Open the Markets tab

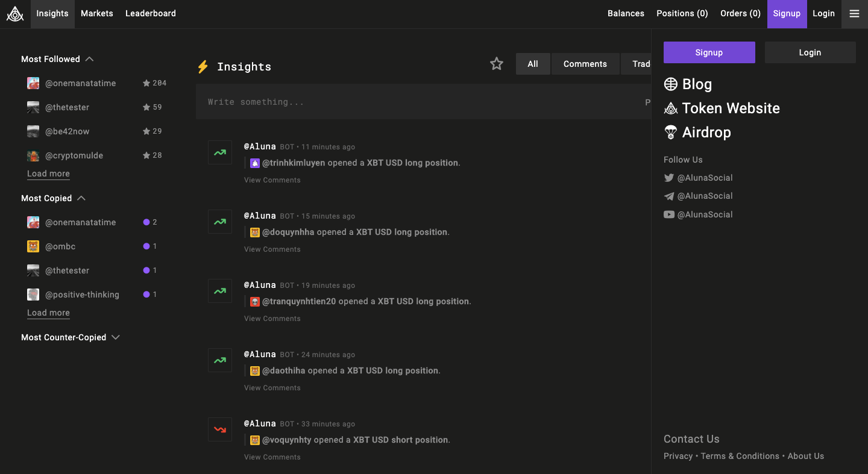(97, 14)
